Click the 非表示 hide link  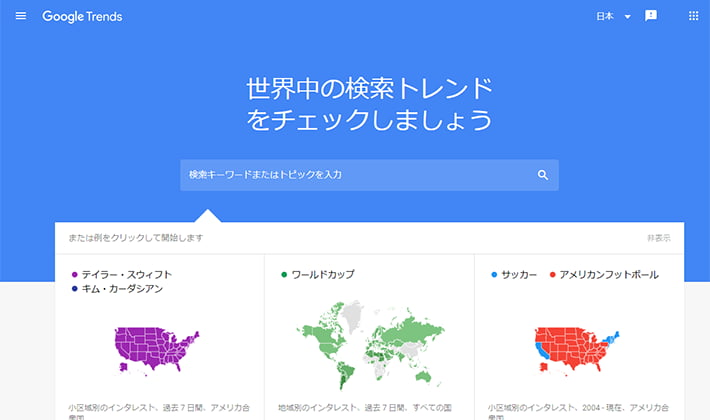(659, 238)
